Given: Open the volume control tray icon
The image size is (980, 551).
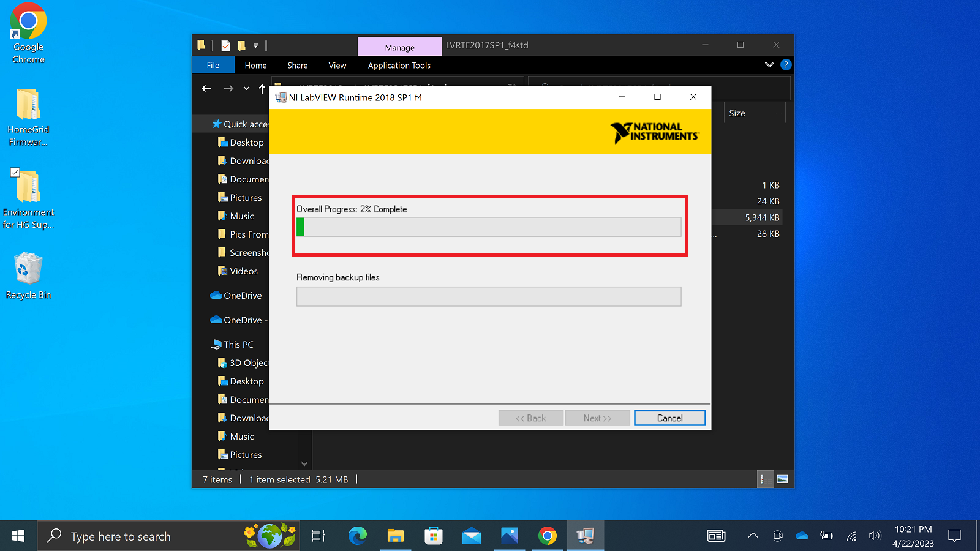Looking at the screenshot, I should 875,536.
